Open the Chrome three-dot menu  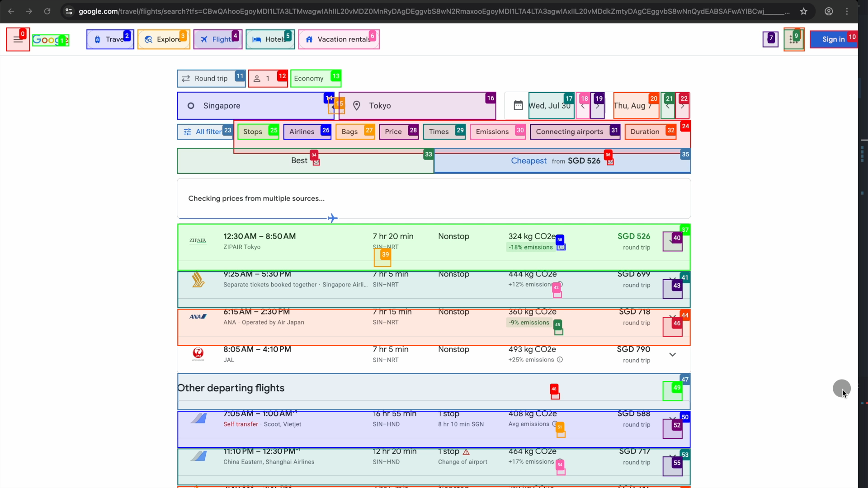(847, 11)
